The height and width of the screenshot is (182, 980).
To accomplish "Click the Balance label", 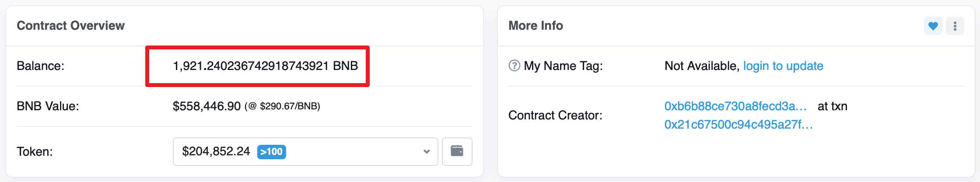I will point(40,66).
